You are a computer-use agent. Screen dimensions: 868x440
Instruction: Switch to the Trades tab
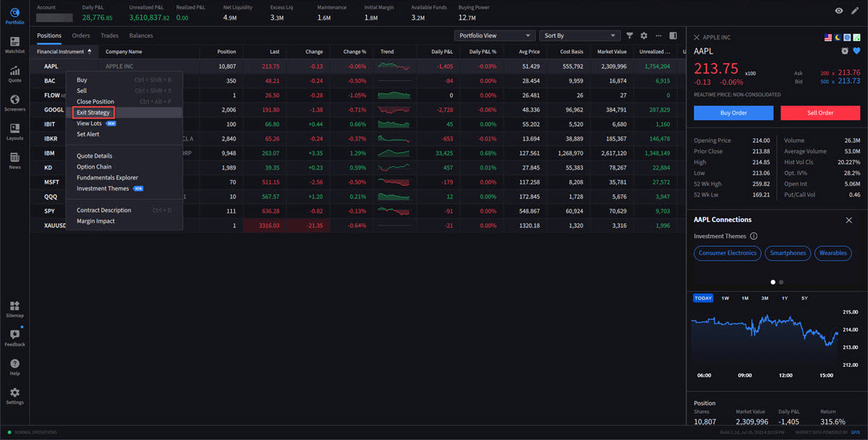(x=110, y=35)
